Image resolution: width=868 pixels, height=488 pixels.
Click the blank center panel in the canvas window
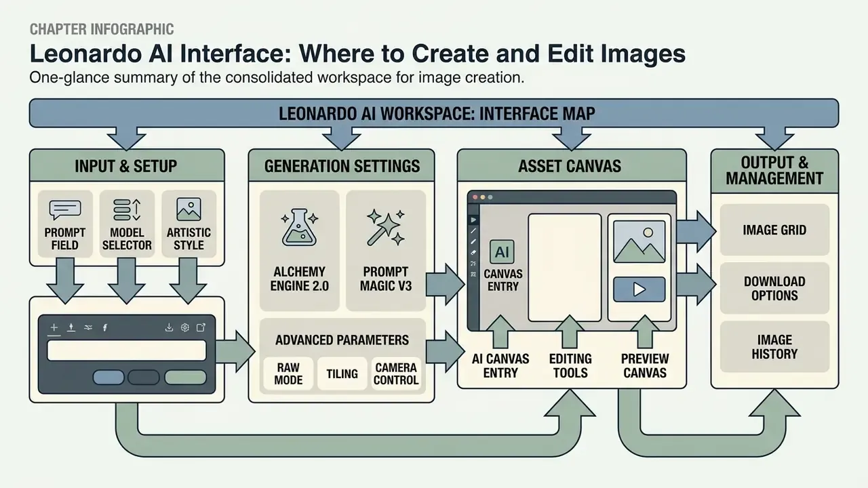point(565,268)
